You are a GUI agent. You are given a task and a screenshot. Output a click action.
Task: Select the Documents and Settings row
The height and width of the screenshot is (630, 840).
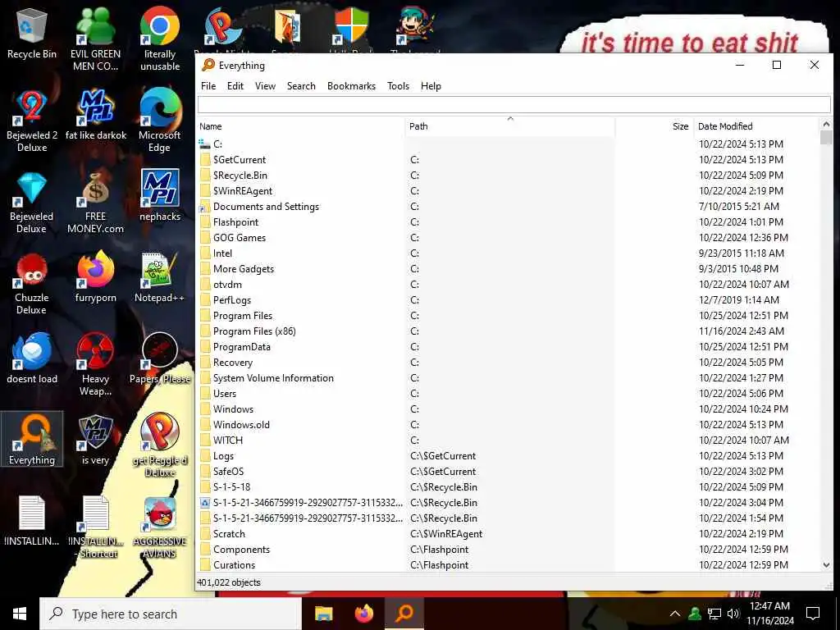pos(508,206)
